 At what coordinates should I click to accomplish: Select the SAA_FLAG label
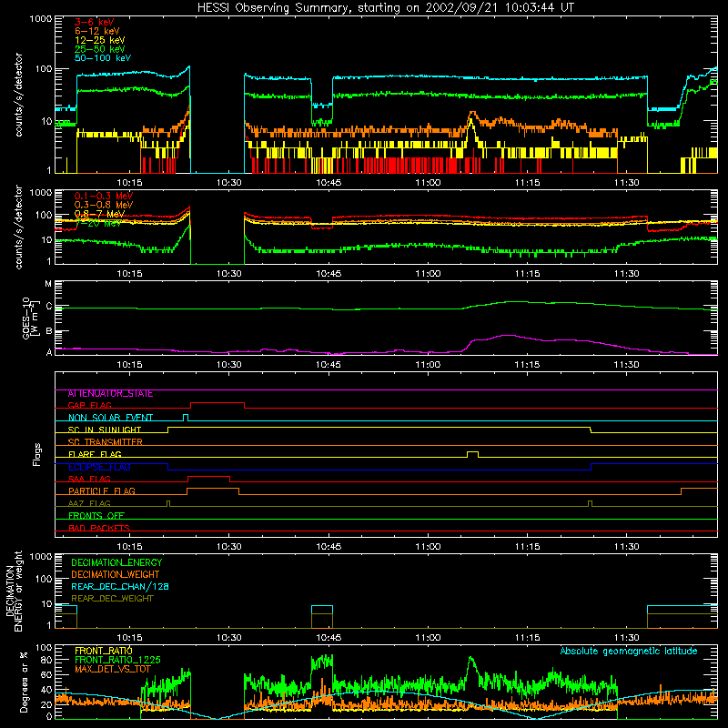(x=89, y=479)
